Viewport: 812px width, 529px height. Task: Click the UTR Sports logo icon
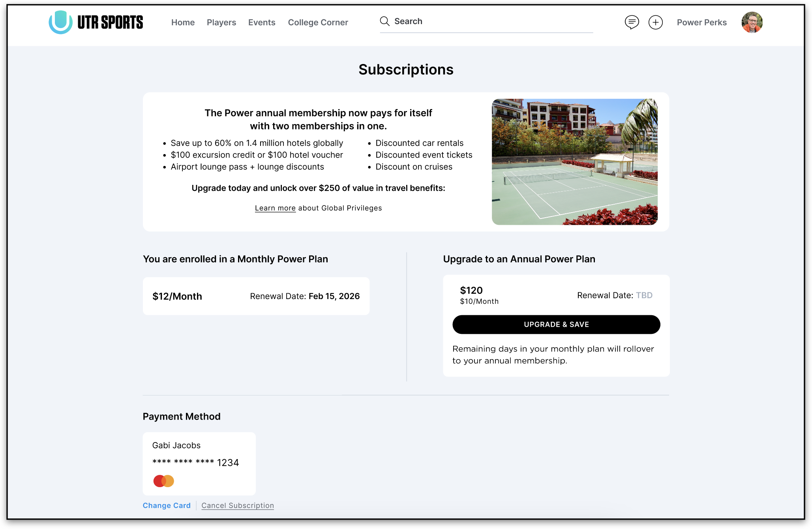click(60, 22)
